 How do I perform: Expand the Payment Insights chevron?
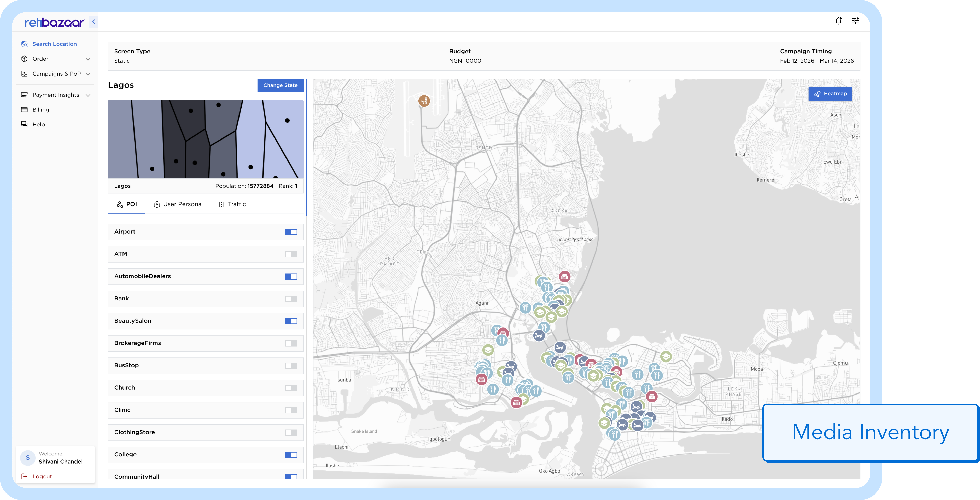88,95
